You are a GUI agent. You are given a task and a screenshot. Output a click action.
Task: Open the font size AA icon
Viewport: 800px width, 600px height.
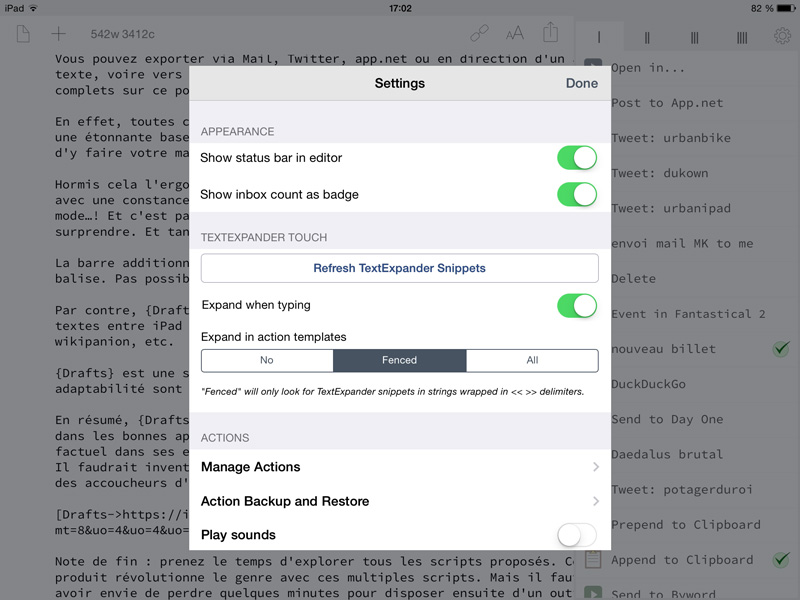tap(515, 34)
